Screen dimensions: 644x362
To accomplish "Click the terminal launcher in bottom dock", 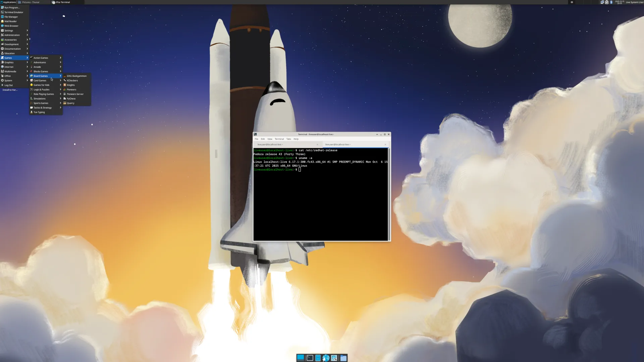I will point(310,358).
